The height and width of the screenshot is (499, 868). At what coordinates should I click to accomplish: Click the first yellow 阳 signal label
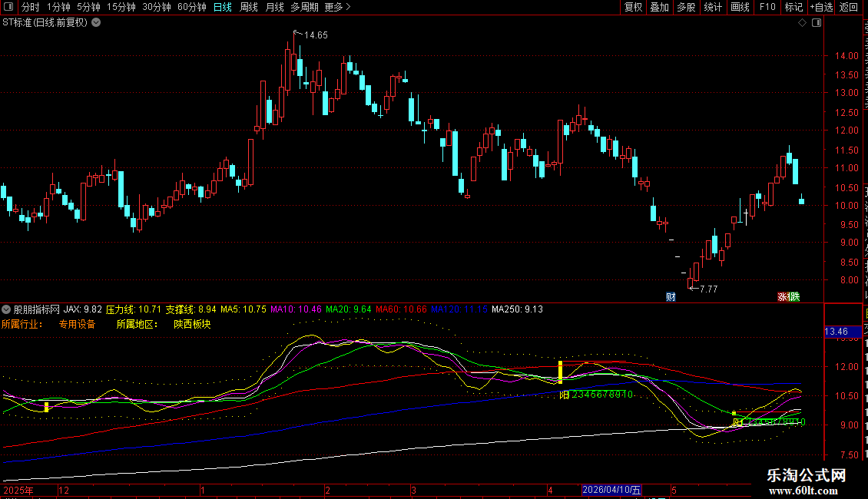click(x=564, y=395)
